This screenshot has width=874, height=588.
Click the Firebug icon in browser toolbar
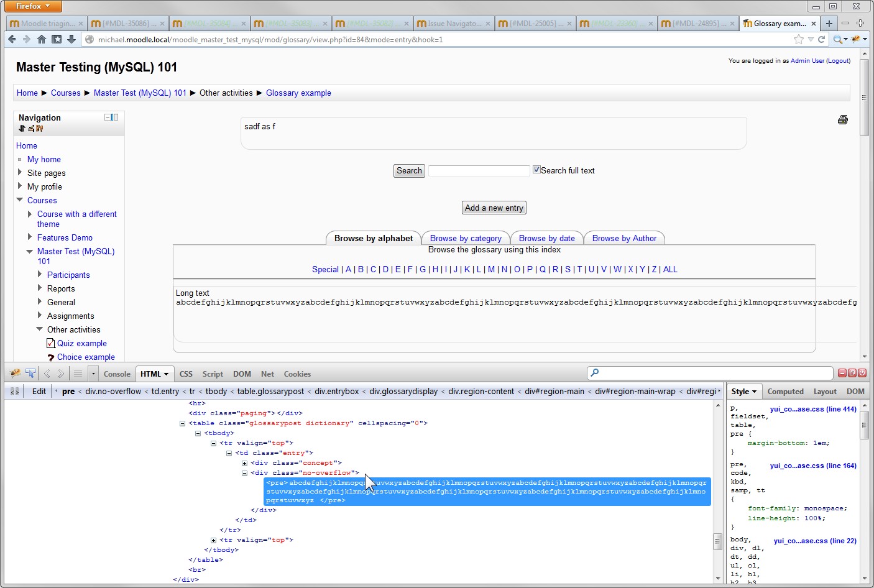(857, 39)
